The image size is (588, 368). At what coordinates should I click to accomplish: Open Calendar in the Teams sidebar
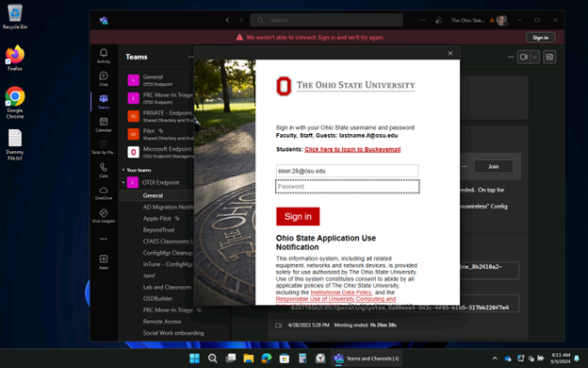(104, 125)
